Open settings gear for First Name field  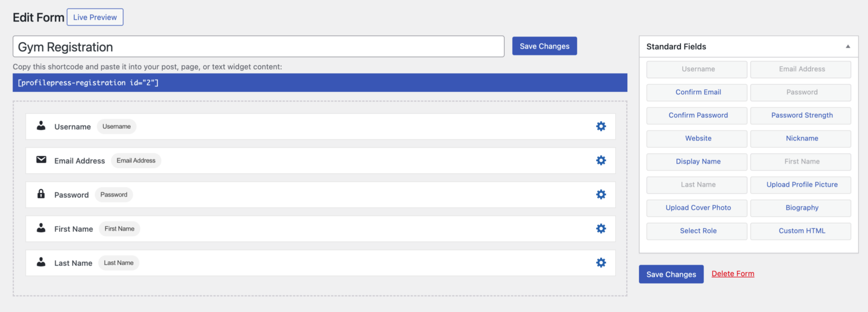[601, 228]
